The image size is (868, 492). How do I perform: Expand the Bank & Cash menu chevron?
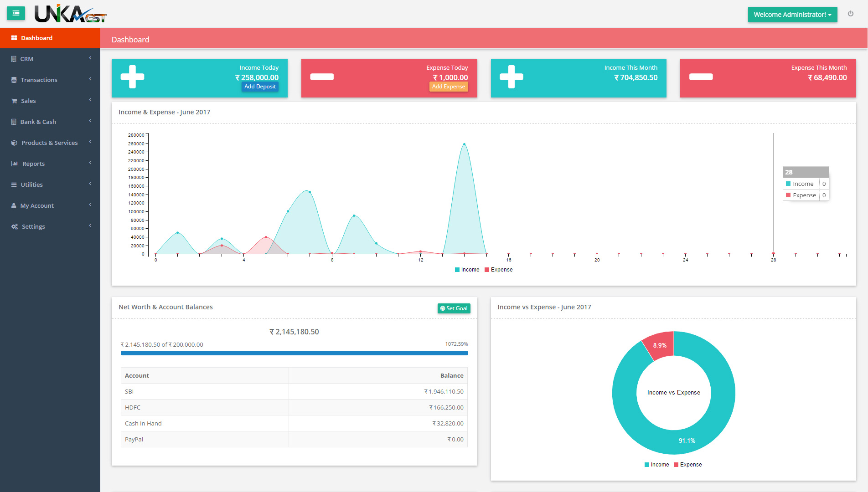90,121
